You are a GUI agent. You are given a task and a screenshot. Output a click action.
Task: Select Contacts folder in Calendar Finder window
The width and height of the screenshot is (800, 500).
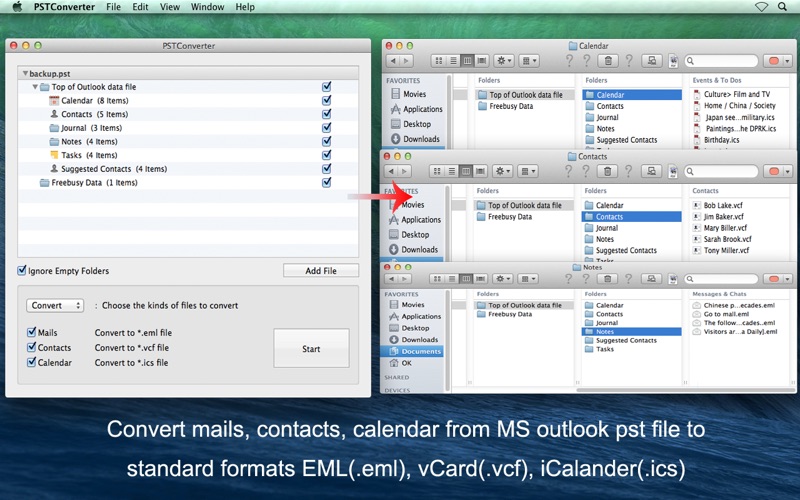coord(605,106)
